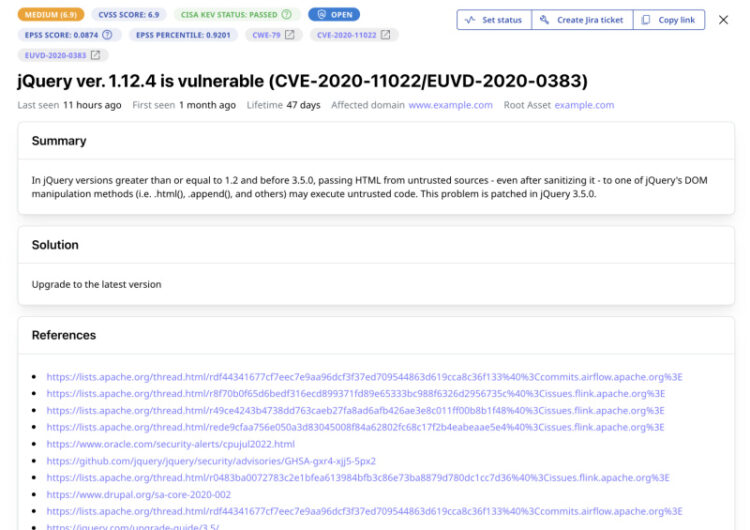
Task: Click the References section heading
Action: 64,335
